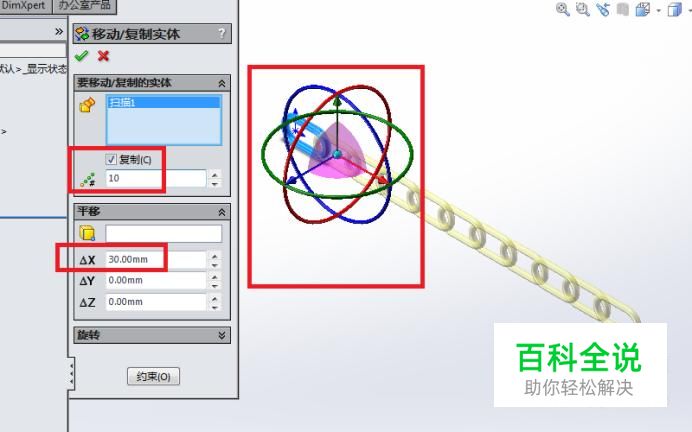The image size is (692, 432).
Task: Click the ΔY 0.00mm input field
Action: click(x=156, y=280)
